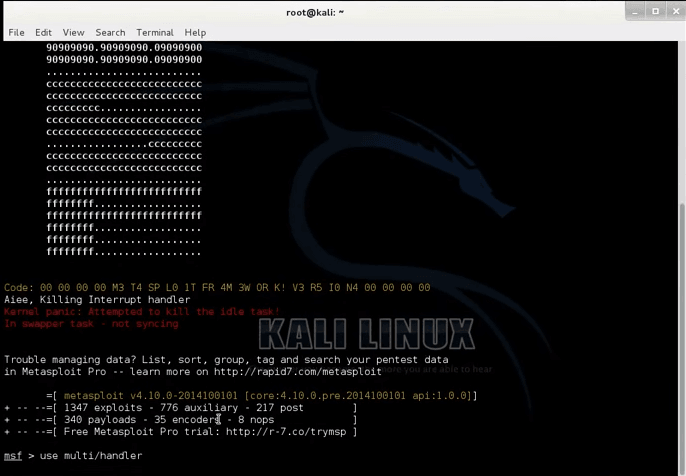Click the underlined msf prompt
Image resolution: width=686 pixels, height=476 pixels.
(13, 456)
